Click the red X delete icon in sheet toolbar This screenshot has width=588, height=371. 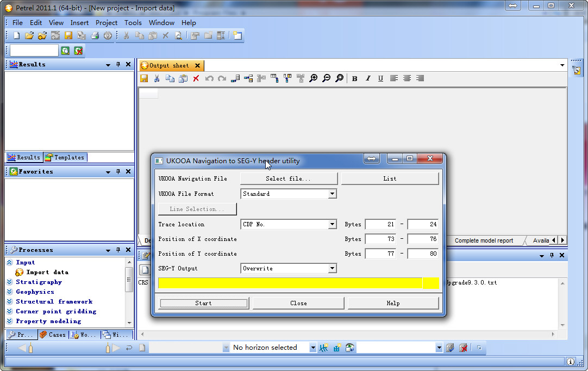(196, 78)
